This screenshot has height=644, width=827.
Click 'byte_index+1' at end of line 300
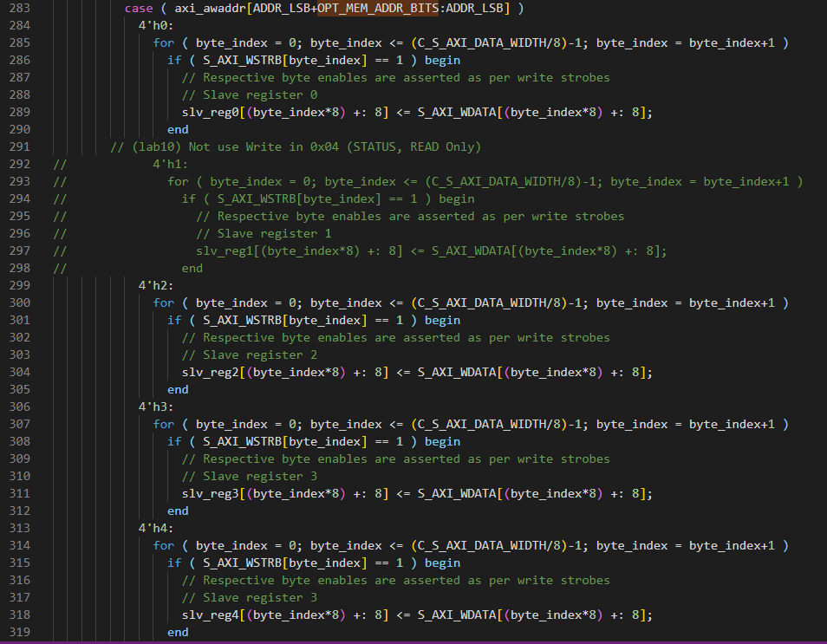(x=732, y=302)
